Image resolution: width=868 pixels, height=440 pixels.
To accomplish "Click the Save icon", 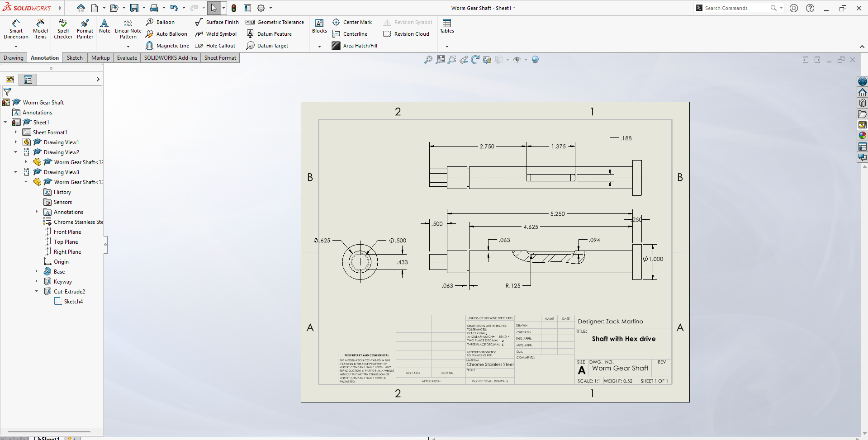I will (134, 8).
